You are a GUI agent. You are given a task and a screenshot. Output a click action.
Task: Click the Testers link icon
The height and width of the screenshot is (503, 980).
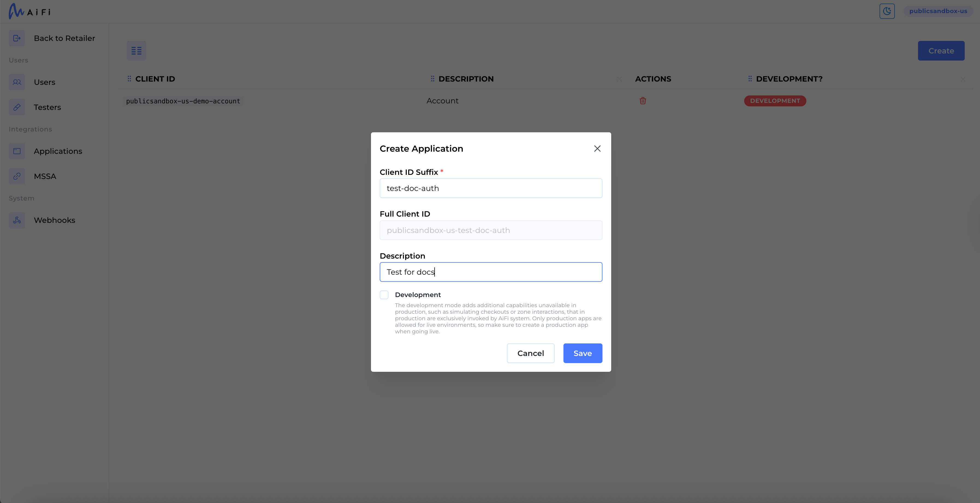click(x=17, y=107)
